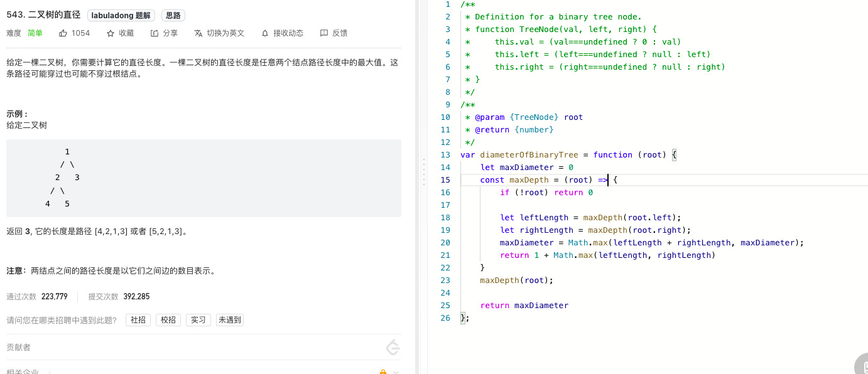Screen dimensions: 868x374
Task: Click the example tree diagram block
Action: 203,178
